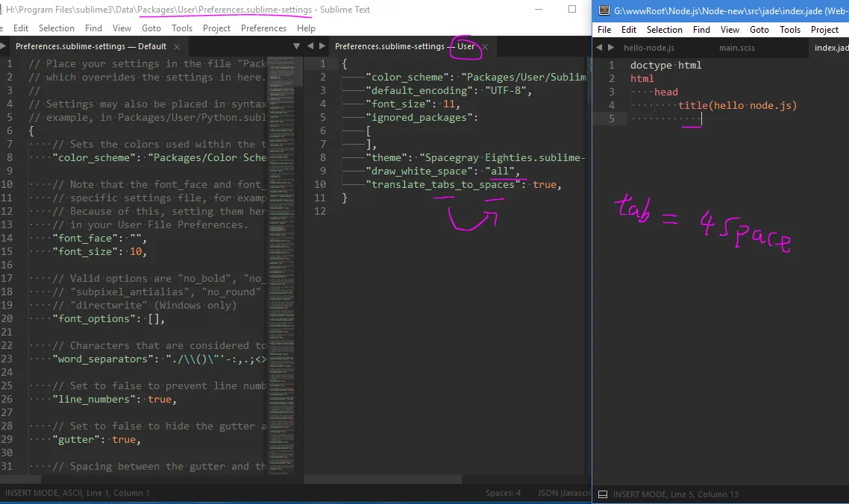Click the "translate_tabs_to_spaces" key in the User settings
The height and width of the screenshot is (504, 849).
pyautogui.click(x=443, y=185)
